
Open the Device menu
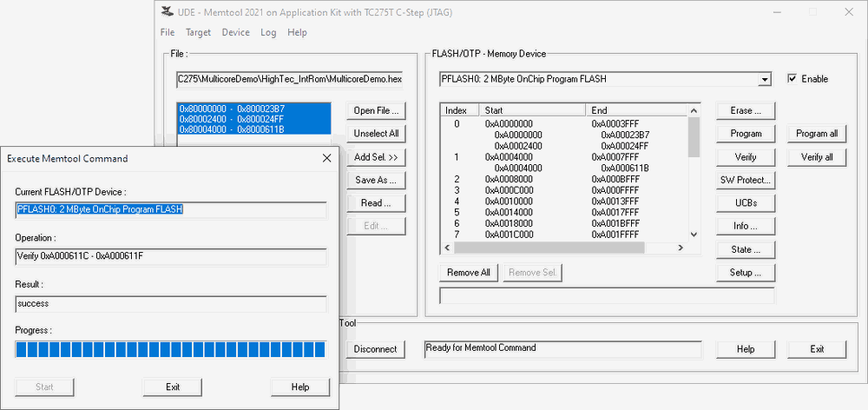tap(235, 32)
